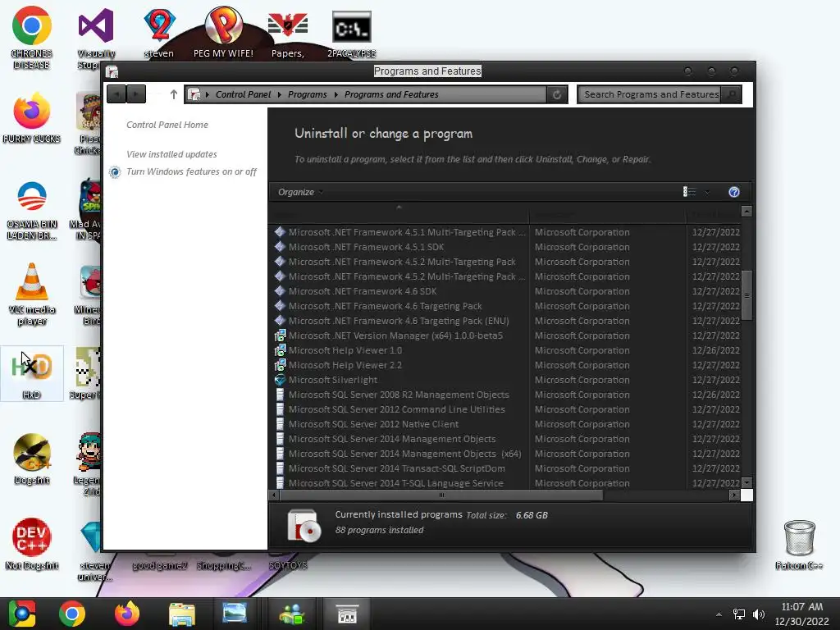Click the list view layout icon
Viewport: 840px width, 630px height.
[689, 192]
